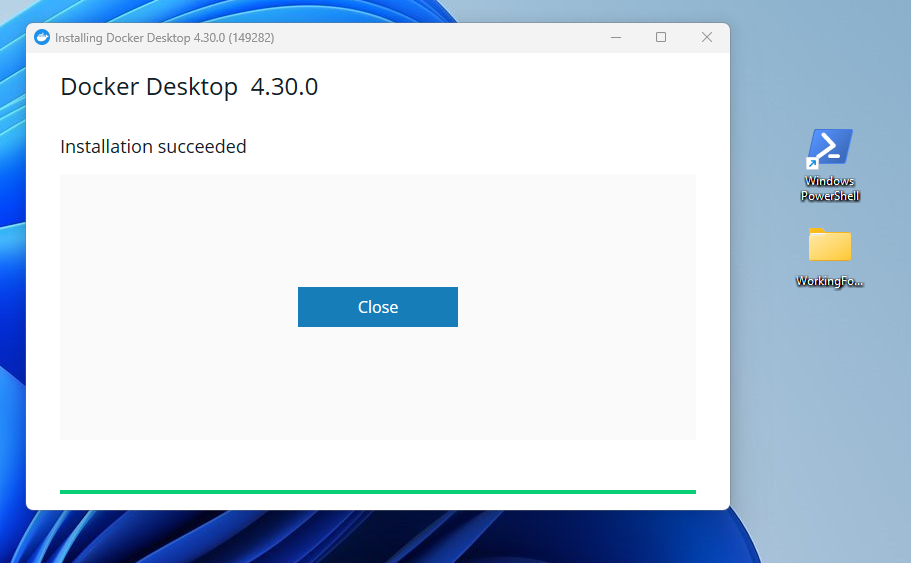Click the 'Docker Desktop 4.30.0' heading
Image resolution: width=911 pixels, height=563 pixels.
pyautogui.click(x=189, y=87)
